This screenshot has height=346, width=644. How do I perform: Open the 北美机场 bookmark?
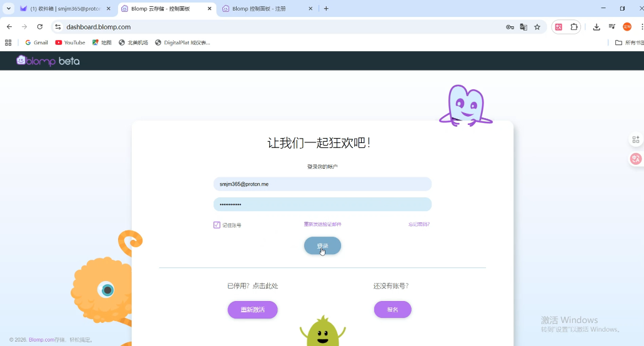point(133,42)
